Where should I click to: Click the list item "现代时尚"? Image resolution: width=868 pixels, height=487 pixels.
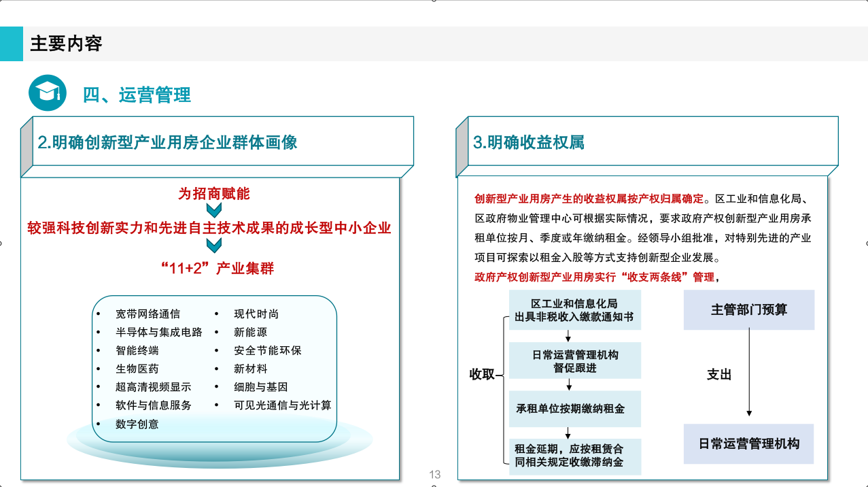(256, 314)
